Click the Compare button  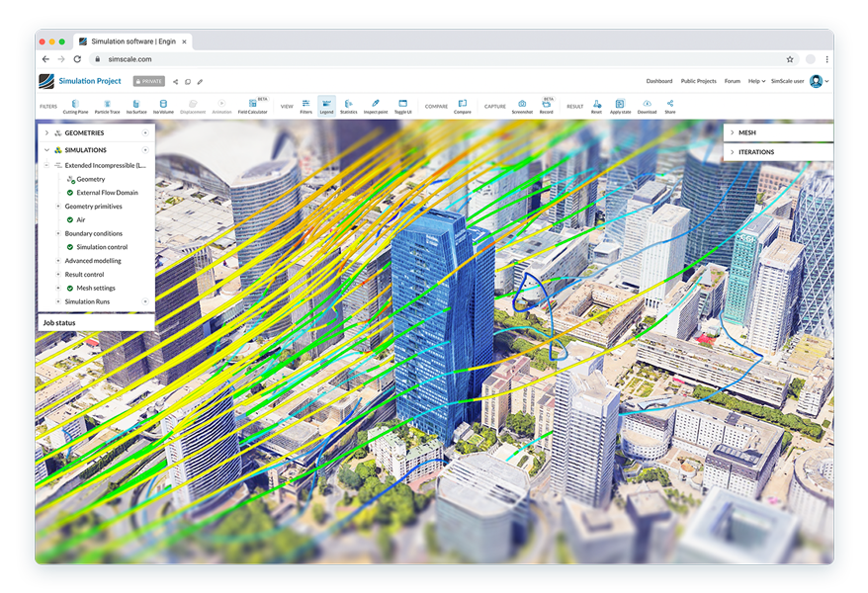click(x=463, y=107)
